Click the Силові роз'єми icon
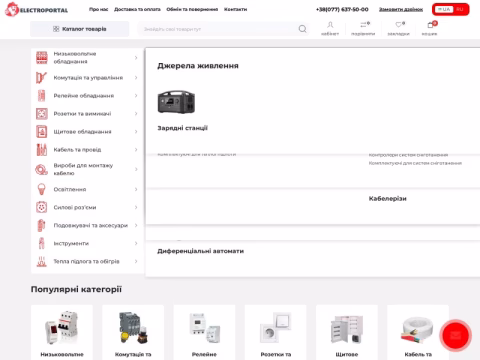The image size is (480, 360). 42,207
